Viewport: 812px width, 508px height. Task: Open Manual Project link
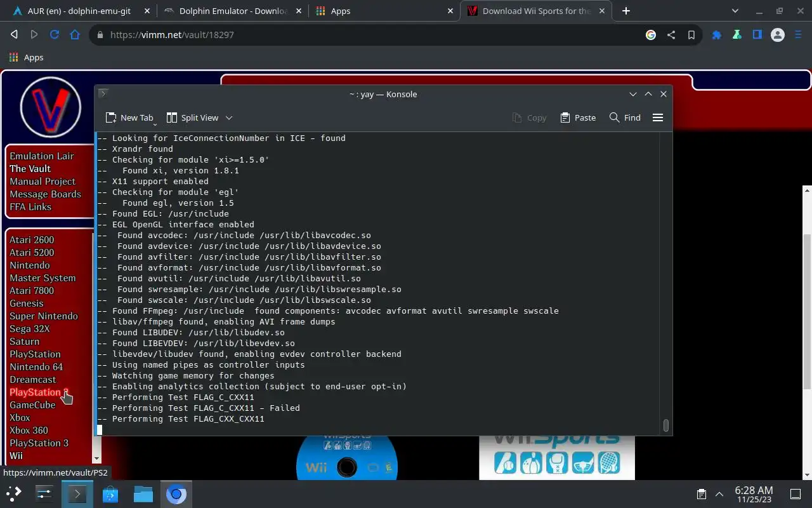click(x=43, y=181)
